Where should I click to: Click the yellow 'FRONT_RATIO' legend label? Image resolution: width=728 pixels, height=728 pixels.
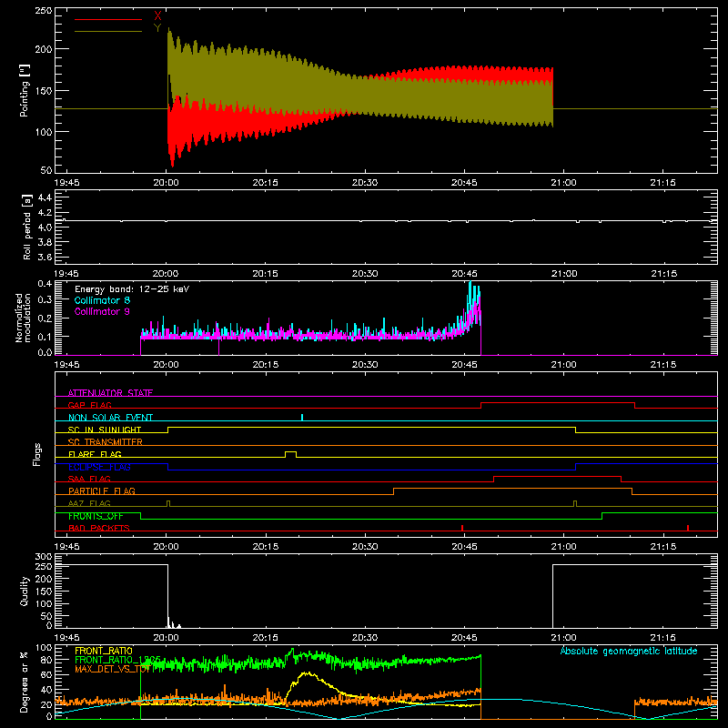104,651
